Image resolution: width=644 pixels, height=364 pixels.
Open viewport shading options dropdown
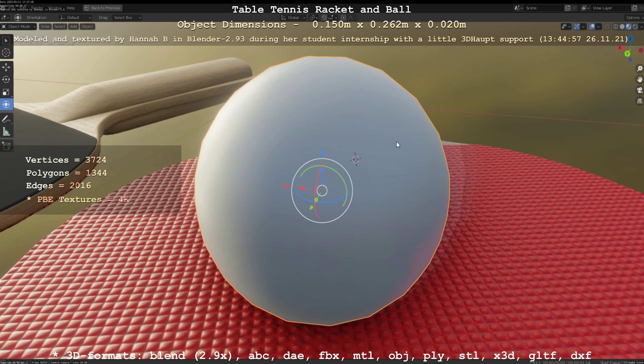pos(642,26)
